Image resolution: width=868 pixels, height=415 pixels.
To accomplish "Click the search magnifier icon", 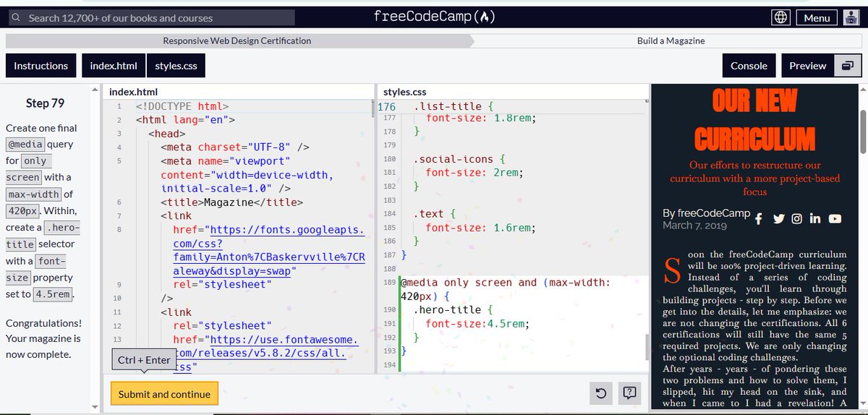I will 15,17.
